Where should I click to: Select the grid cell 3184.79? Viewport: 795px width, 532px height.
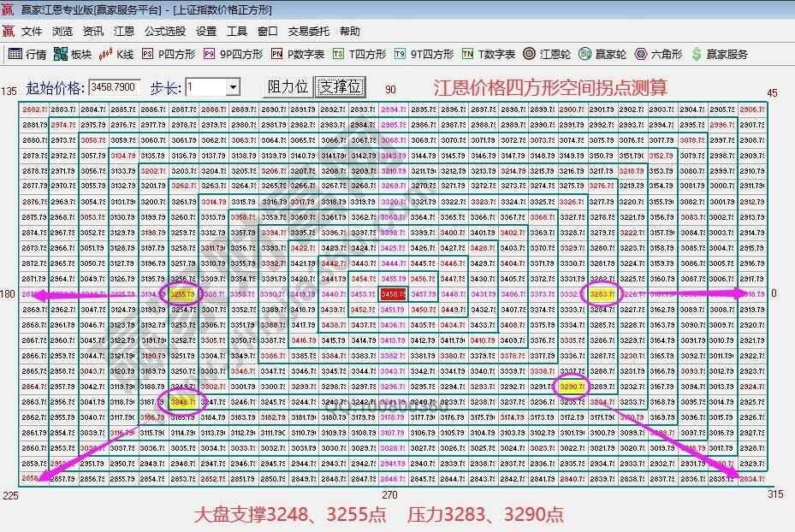point(213,417)
